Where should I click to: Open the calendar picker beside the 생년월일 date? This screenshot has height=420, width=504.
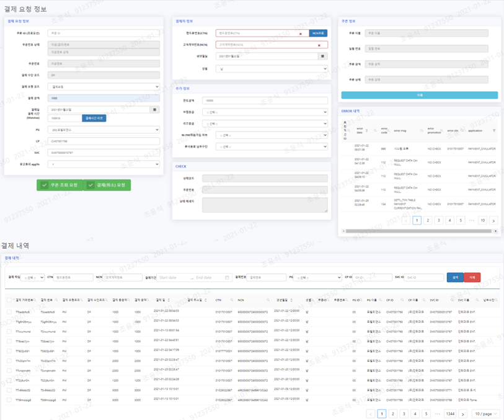pyautogui.click(x=323, y=56)
